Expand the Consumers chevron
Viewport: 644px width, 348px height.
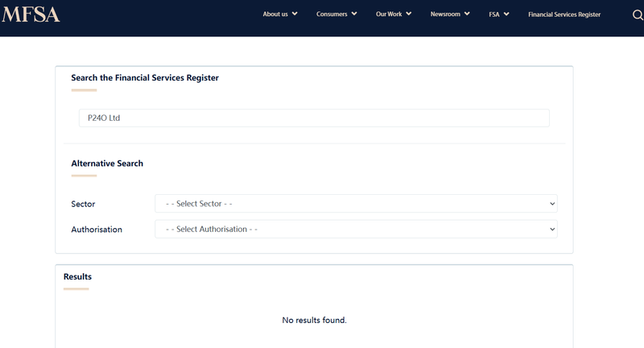pyautogui.click(x=354, y=14)
